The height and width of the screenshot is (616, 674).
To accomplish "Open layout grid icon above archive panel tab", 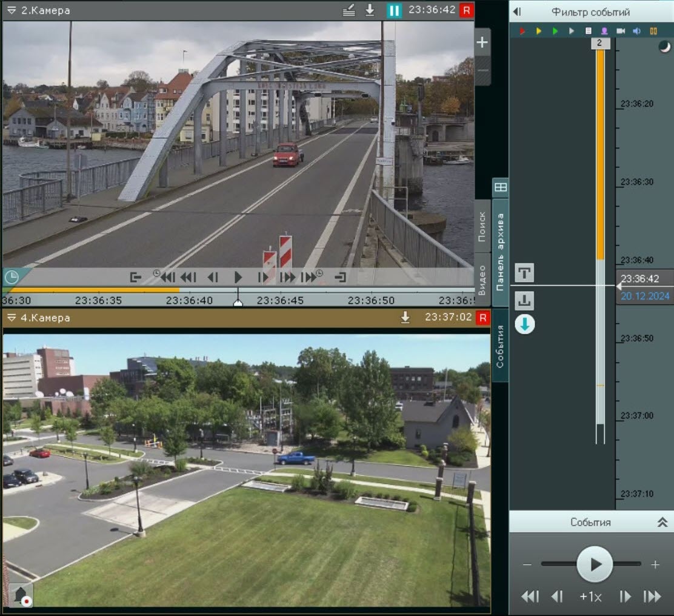I will [500, 187].
